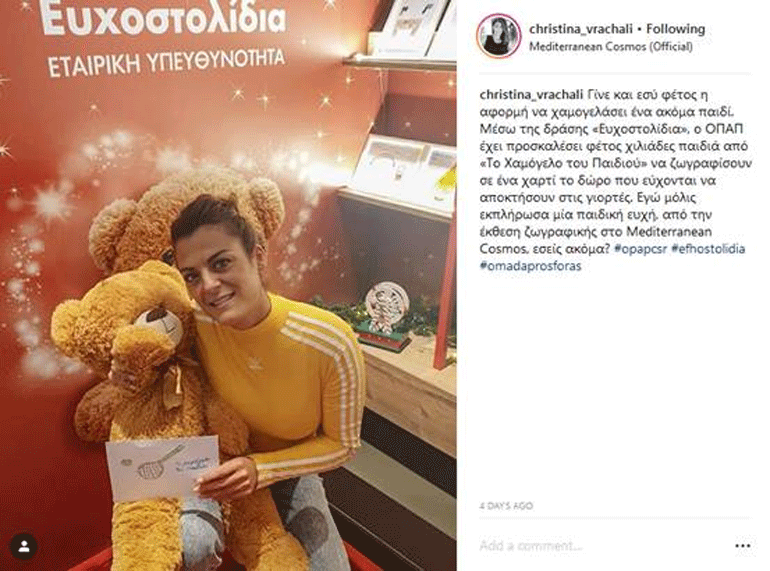The height and width of the screenshot is (571, 770).
Task: Click the child's drawing card in photo
Action: click(163, 467)
